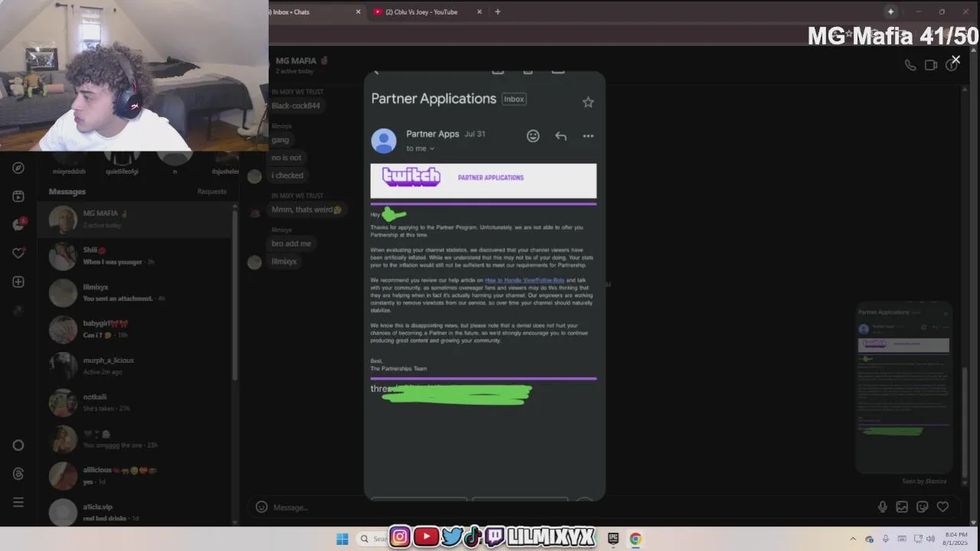This screenshot has height=551, width=980.
Task: Open message Requests link
Action: pos(211,191)
